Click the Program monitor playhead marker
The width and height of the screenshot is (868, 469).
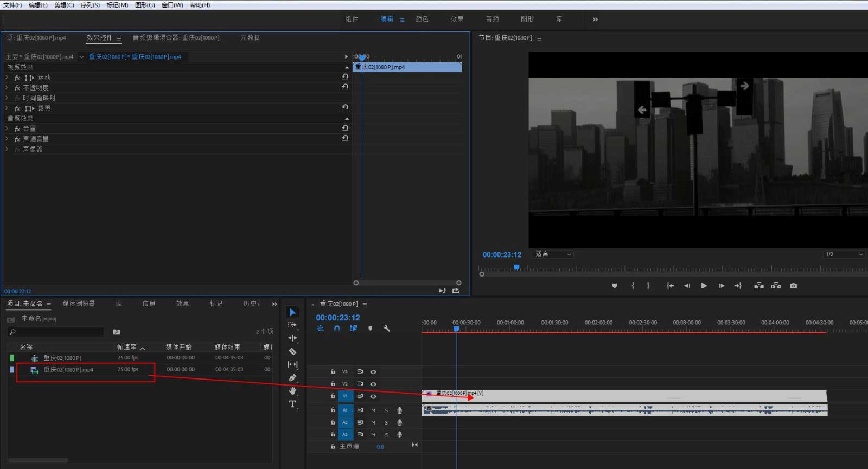516,267
